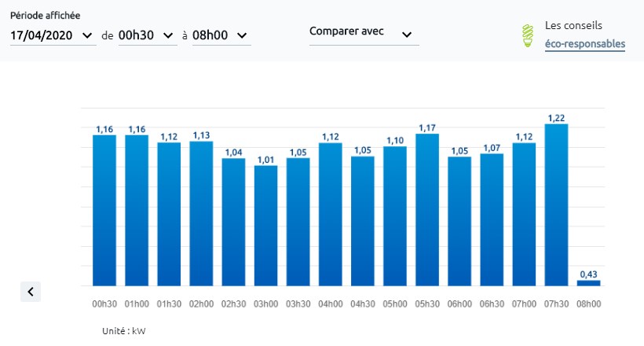Click the 02h30 bar showing 1,04

point(234,223)
